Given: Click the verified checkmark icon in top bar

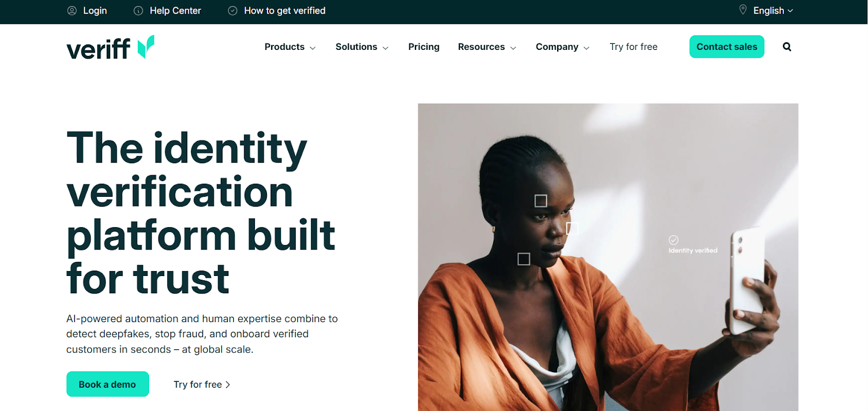Looking at the screenshot, I should tap(233, 11).
